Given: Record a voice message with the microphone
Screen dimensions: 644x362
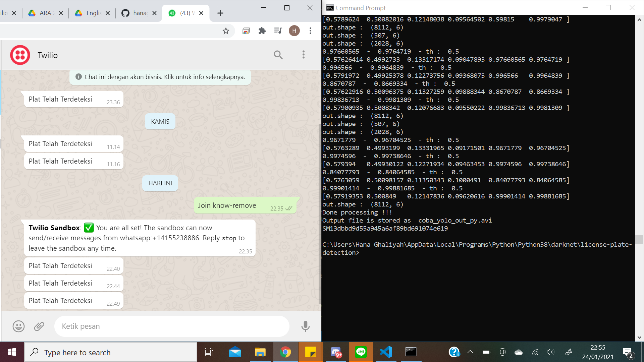Looking at the screenshot, I should tap(305, 326).
